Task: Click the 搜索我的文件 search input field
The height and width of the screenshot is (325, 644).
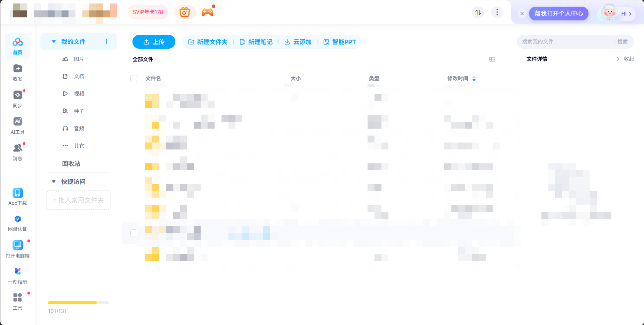Action: tap(566, 42)
